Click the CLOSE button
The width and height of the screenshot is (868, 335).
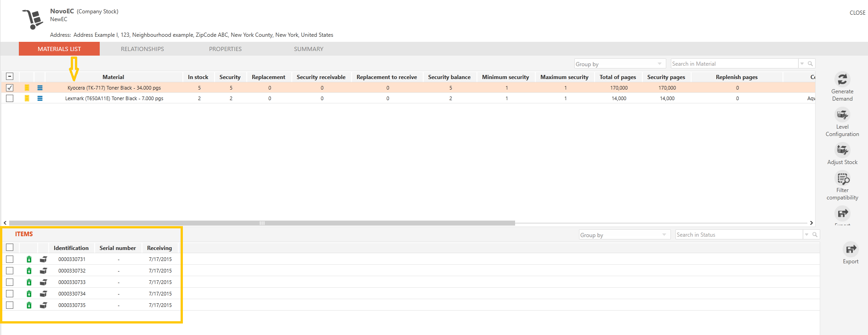click(857, 13)
